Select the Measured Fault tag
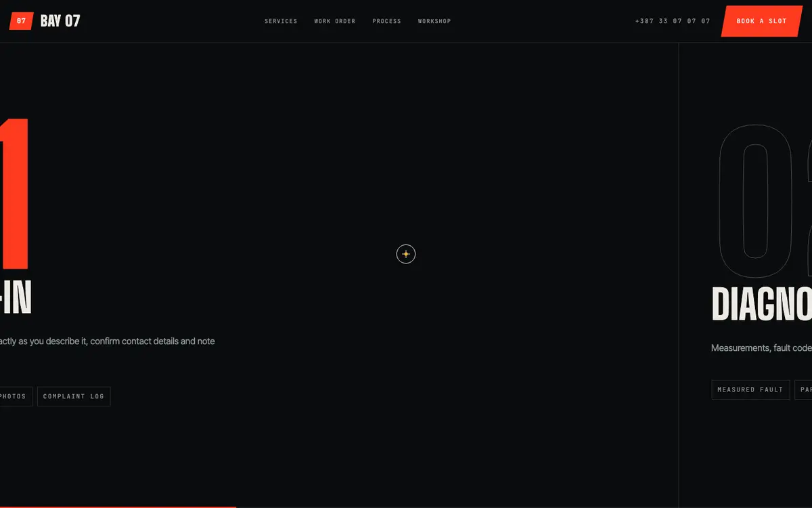The height and width of the screenshot is (508, 812). (x=750, y=389)
